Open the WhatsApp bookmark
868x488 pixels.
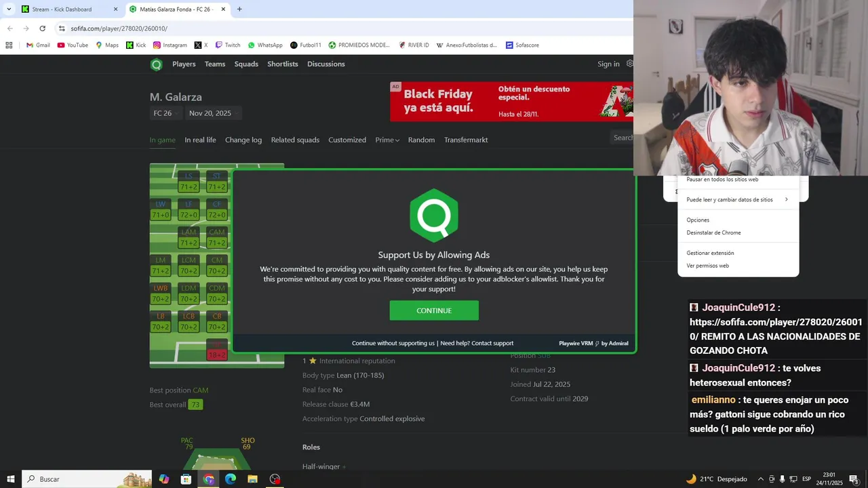click(265, 45)
